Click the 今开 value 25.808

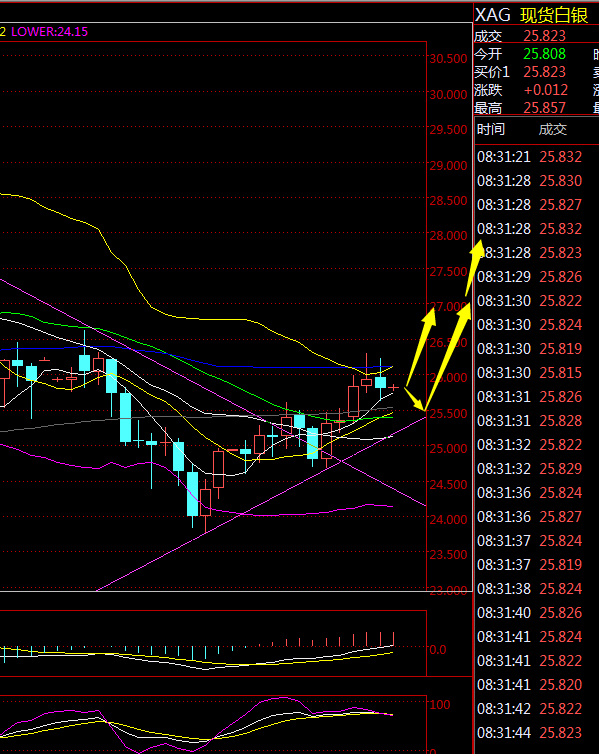(544, 54)
